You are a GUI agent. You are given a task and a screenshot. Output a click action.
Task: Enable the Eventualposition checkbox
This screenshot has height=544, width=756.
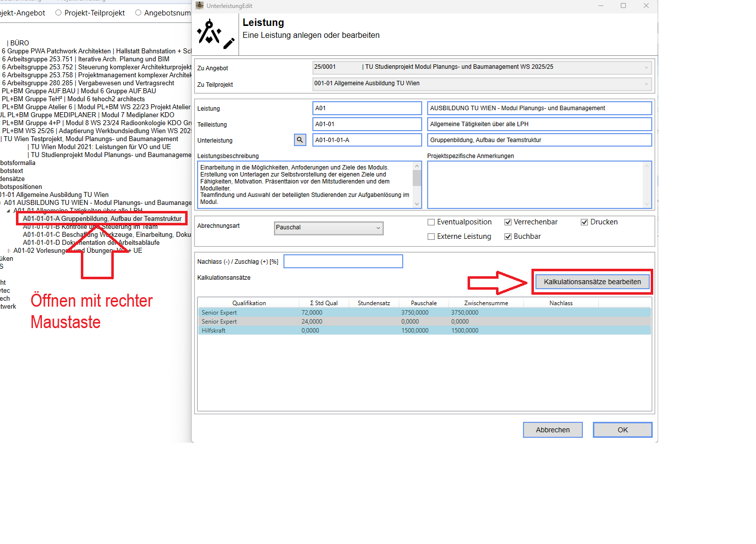click(431, 222)
